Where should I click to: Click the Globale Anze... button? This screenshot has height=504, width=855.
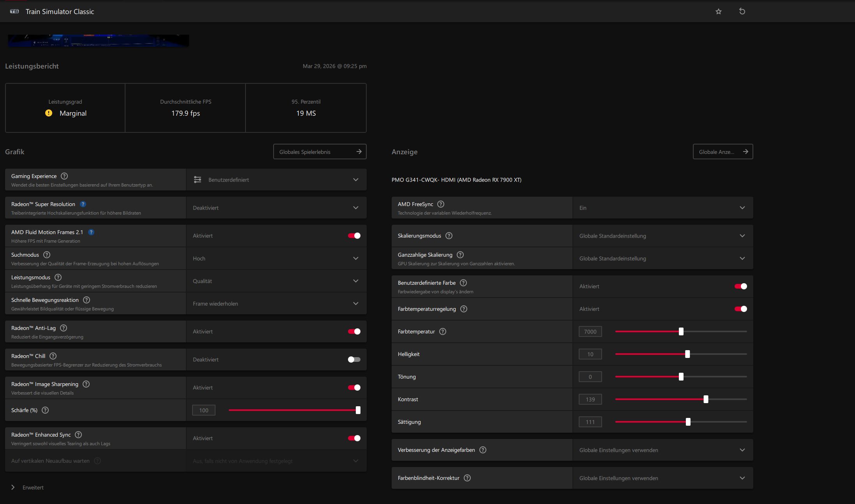pos(723,152)
